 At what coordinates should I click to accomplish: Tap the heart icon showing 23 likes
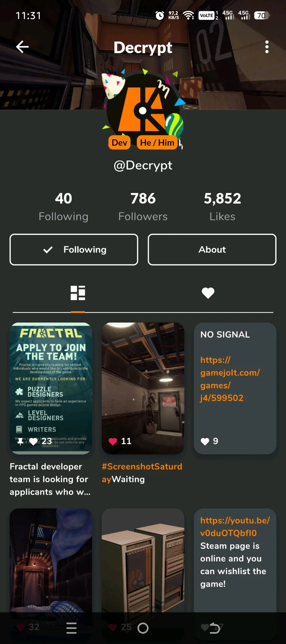[34, 441]
